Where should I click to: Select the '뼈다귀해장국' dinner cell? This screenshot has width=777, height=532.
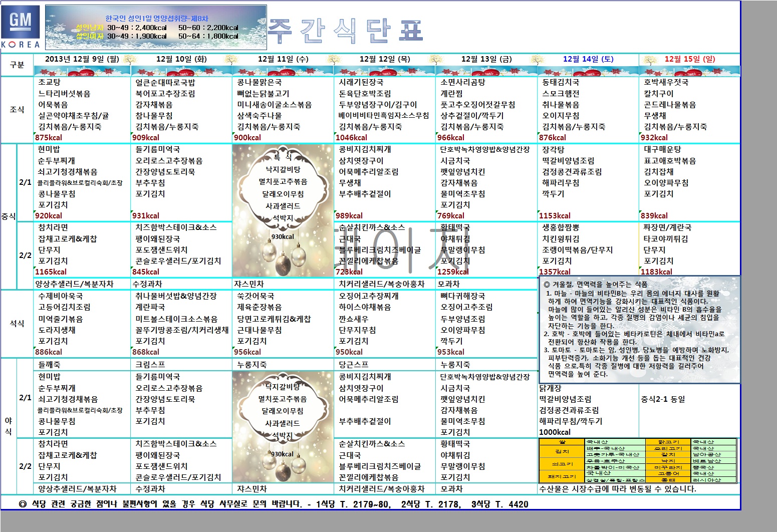click(462, 296)
